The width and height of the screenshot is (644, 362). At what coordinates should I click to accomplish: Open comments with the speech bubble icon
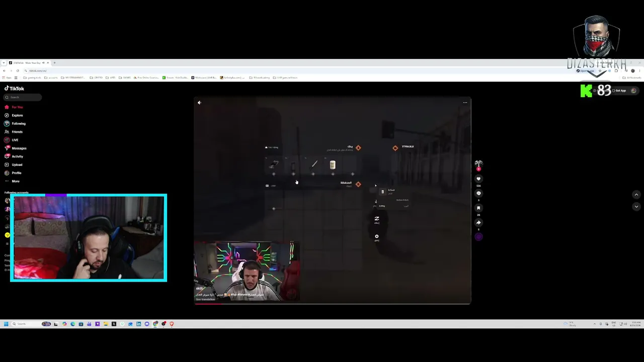point(478,193)
